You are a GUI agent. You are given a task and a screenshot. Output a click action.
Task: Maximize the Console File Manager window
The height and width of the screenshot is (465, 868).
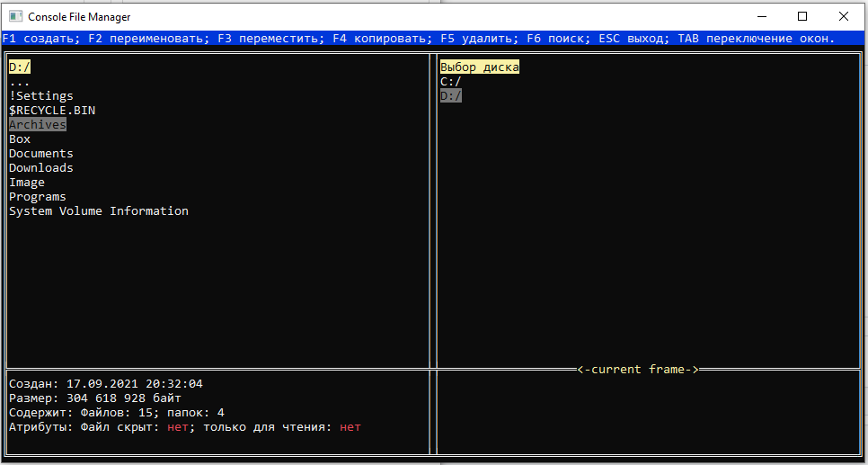point(802,16)
